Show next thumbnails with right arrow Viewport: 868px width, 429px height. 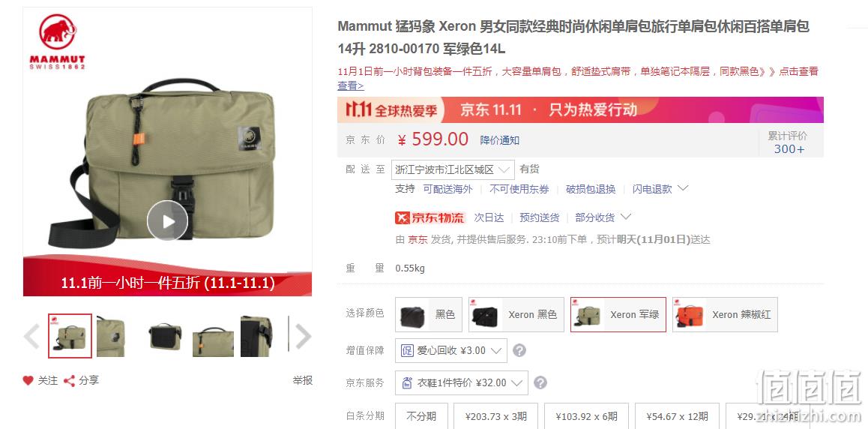302,337
